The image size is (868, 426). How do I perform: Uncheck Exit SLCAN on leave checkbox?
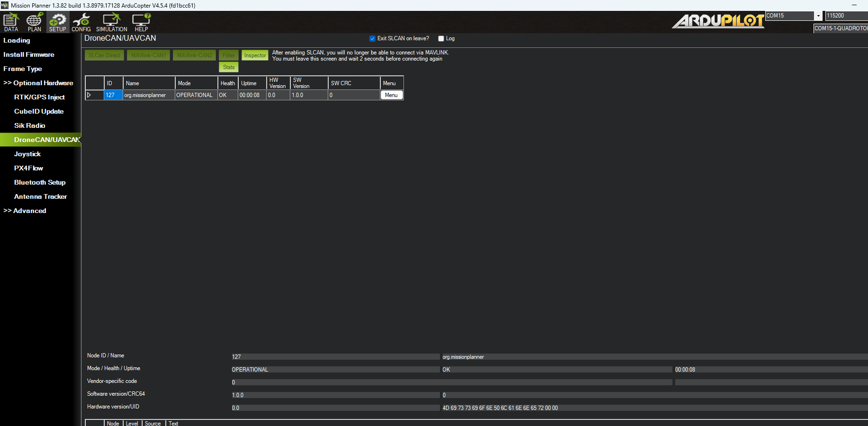click(x=372, y=39)
